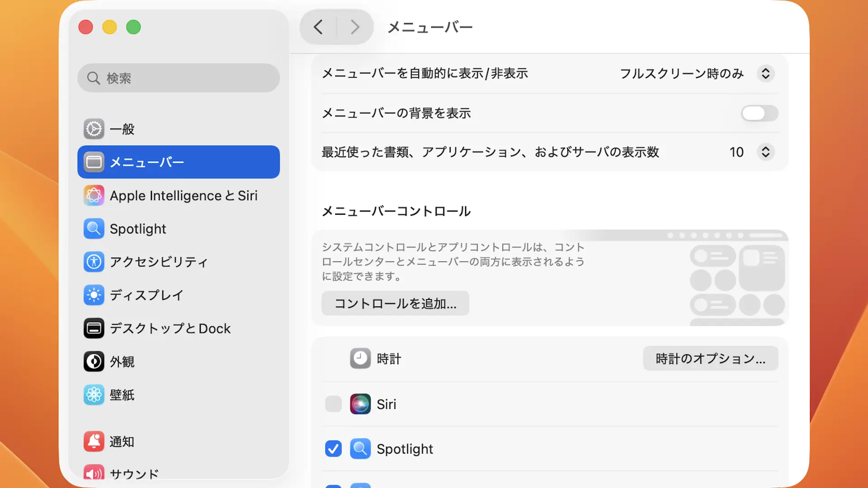The height and width of the screenshot is (488, 868).
Task: Open 外観 appearance icon in sidebar
Action: (94, 361)
